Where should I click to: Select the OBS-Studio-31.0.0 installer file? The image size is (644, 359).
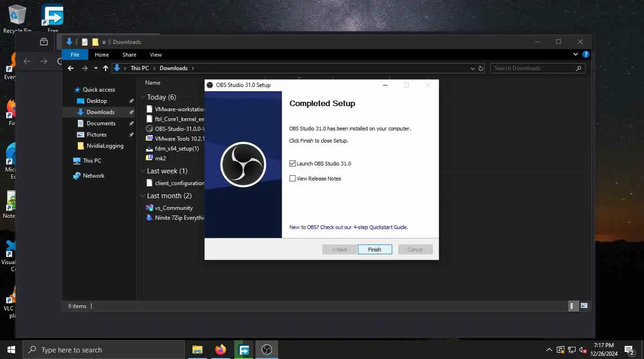(x=175, y=129)
